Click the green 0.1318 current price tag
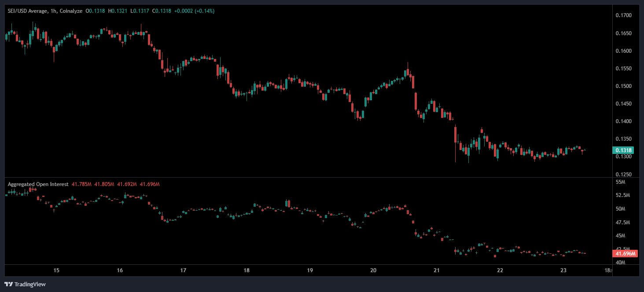Screen dimensions: 644x292 pos(624,150)
